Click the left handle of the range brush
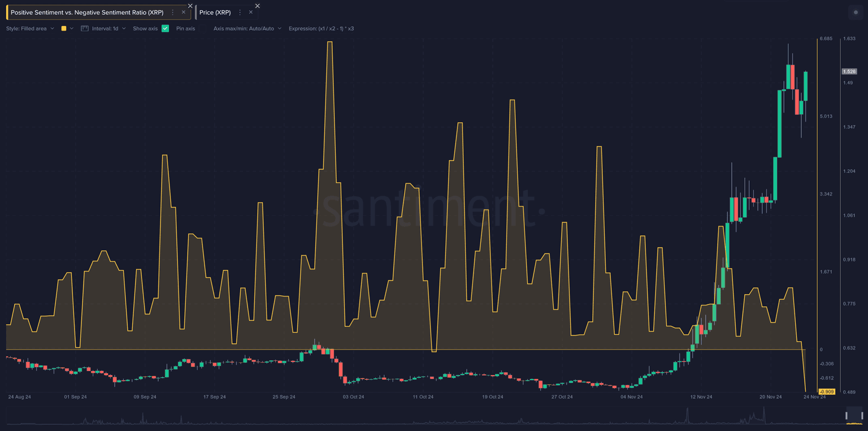The image size is (868, 431). (847, 416)
